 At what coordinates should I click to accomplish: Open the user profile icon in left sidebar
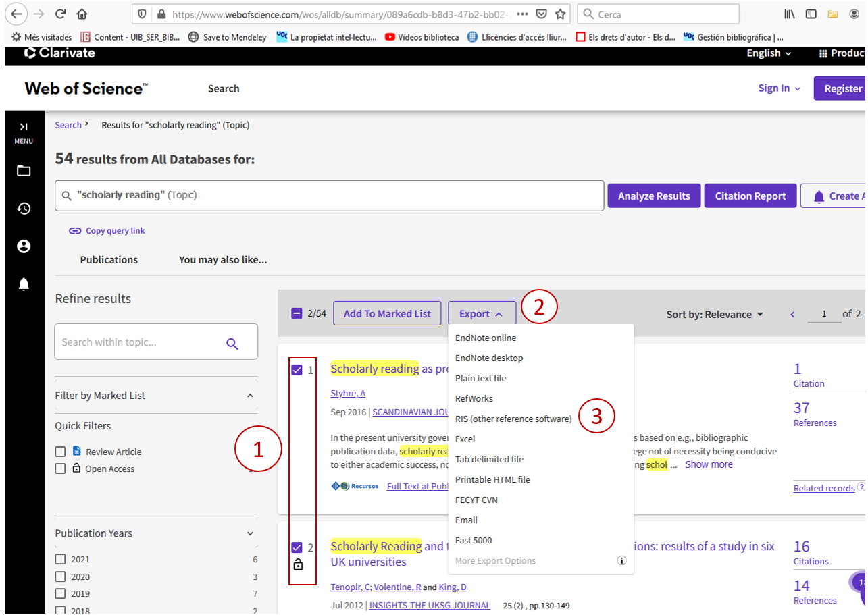[24, 246]
